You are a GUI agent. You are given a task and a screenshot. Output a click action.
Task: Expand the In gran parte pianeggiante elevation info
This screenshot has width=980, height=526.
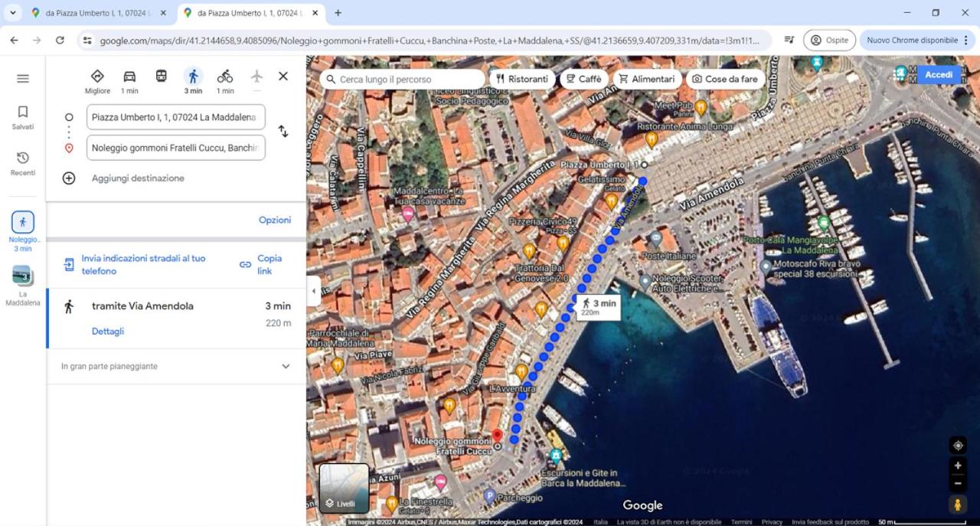(x=286, y=366)
